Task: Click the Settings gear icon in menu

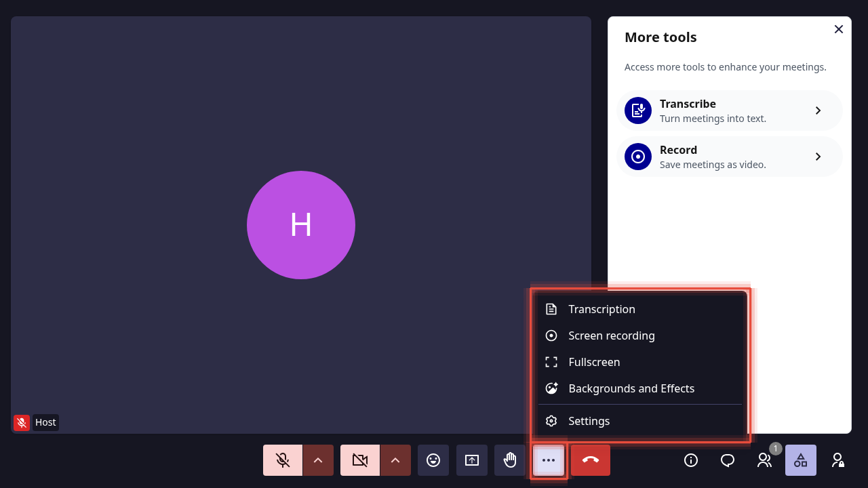Action: [x=551, y=421]
